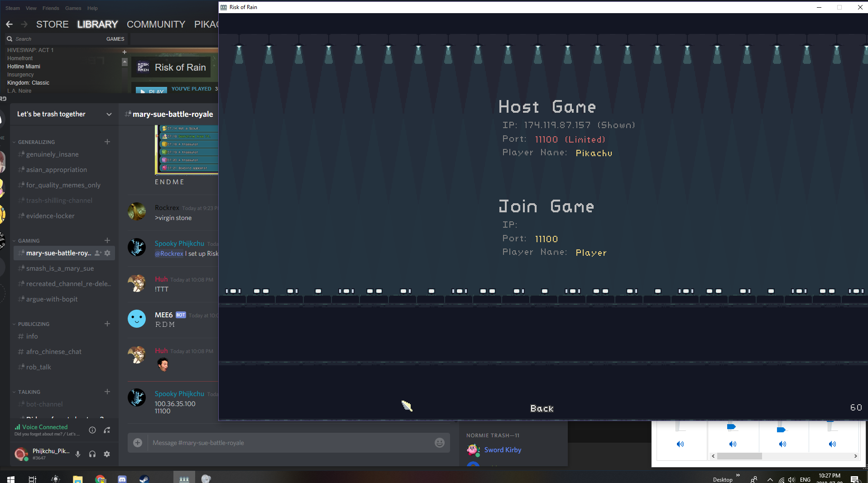Switch to the Steam COMMUNITY tab
Viewport: 868px width, 483px height.
(x=156, y=24)
